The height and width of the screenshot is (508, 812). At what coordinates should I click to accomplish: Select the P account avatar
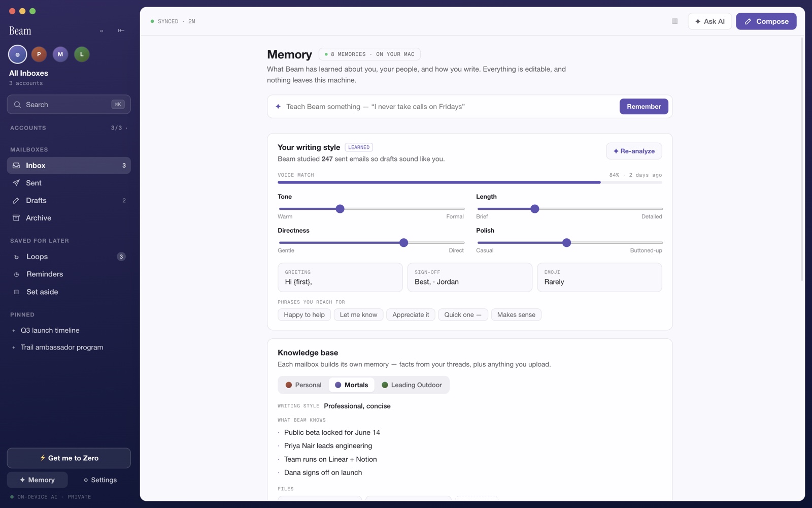click(39, 54)
